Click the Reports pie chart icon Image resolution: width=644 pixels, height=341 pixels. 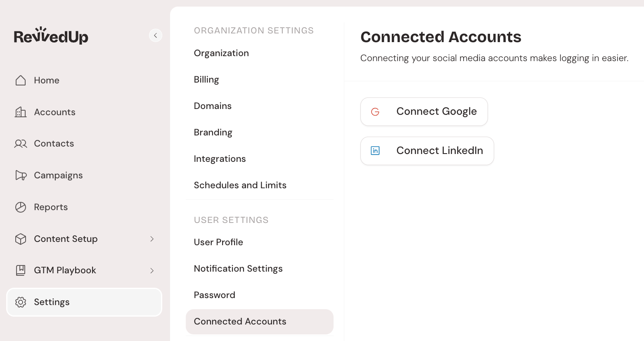(x=21, y=207)
